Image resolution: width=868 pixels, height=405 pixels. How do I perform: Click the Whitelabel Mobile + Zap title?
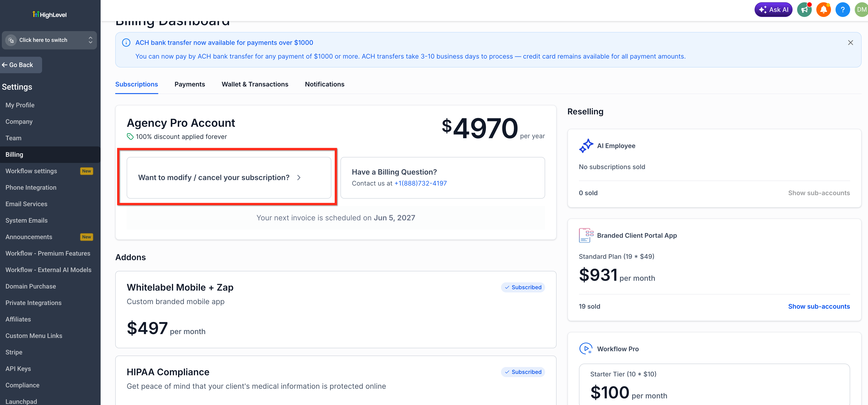pyautogui.click(x=180, y=288)
